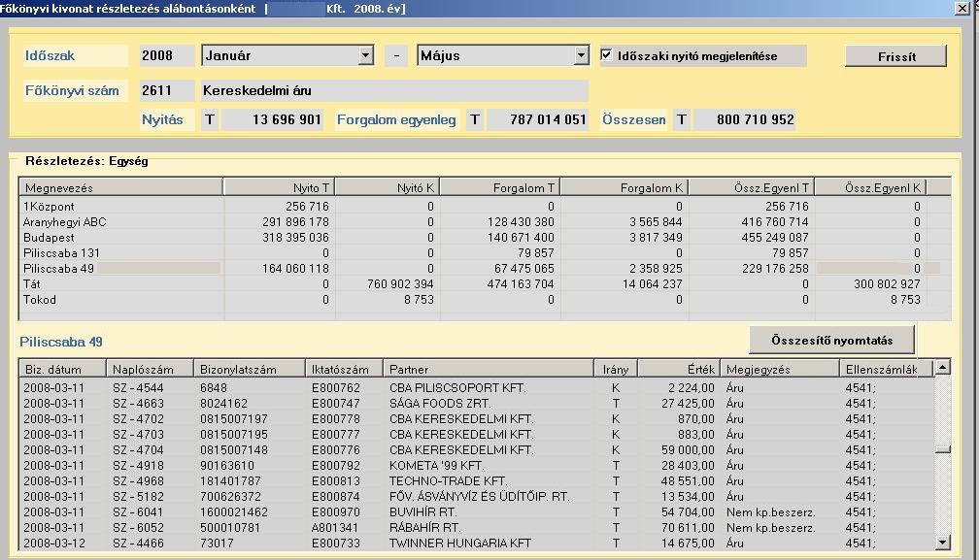Click the Naplószám column header
Screen dimensions: 979x560
[x=150, y=369]
